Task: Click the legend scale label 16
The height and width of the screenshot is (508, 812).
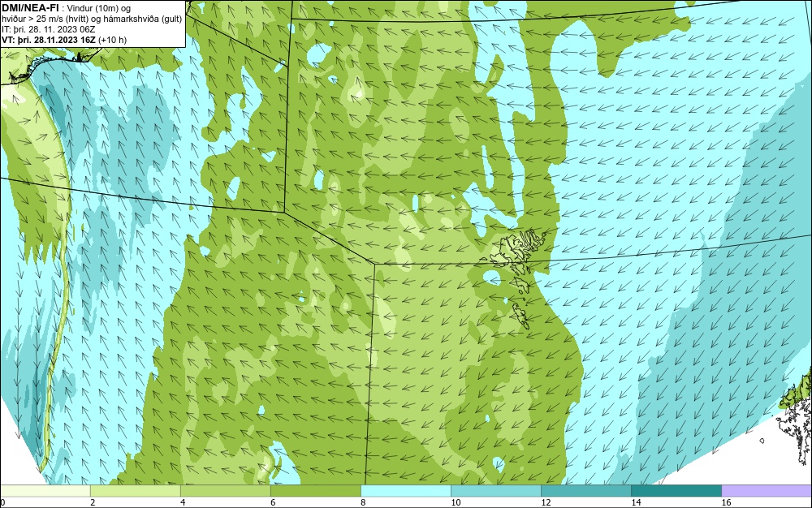Action: [726, 502]
